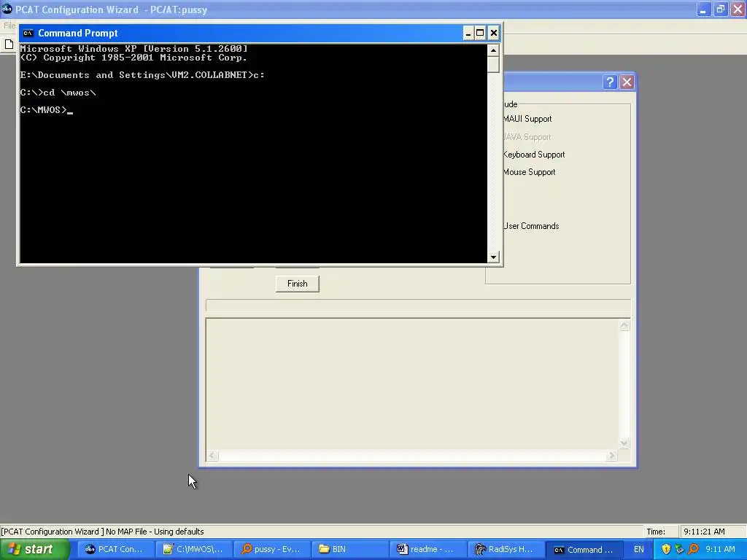Click the status bar time value 9:11:21 AM
747x560 pixels.
(x=704, y=532)
